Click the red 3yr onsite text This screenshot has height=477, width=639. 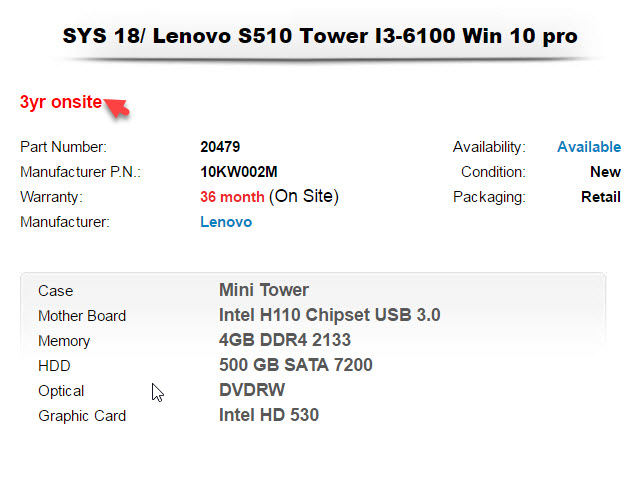click(x=60, y=102)
